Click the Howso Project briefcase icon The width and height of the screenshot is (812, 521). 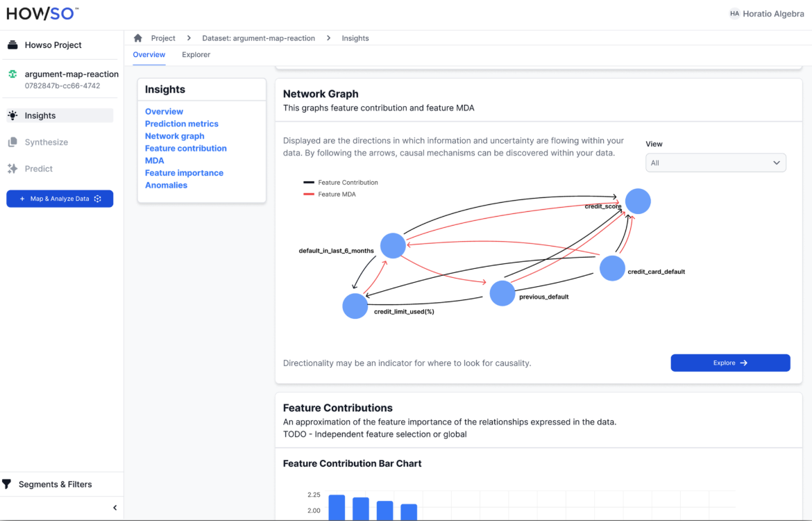(x=12, y=45)
